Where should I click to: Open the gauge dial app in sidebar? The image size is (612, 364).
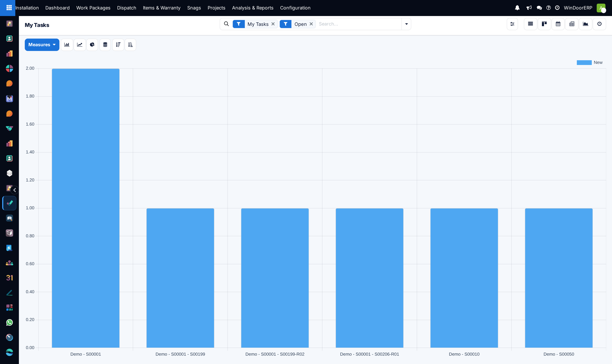click(9, 337)
